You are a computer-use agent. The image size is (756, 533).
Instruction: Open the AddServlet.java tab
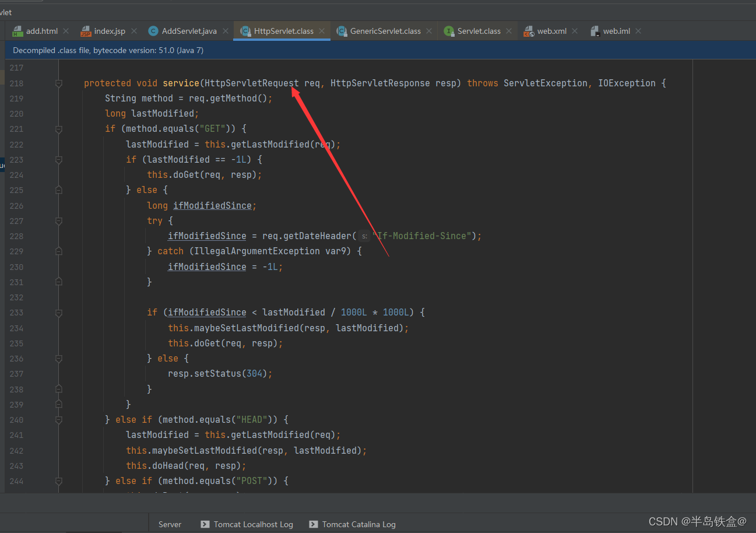pyautogui.click(x=189, y=31)
